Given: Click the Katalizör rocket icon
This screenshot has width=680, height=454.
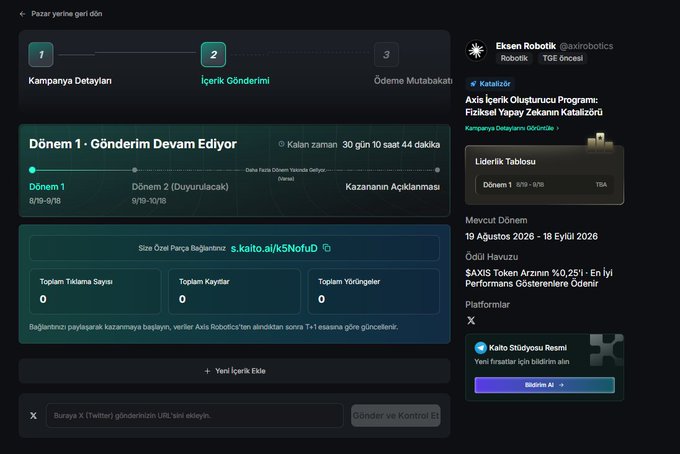Looking at the screenshot, I should coord(473,84).
